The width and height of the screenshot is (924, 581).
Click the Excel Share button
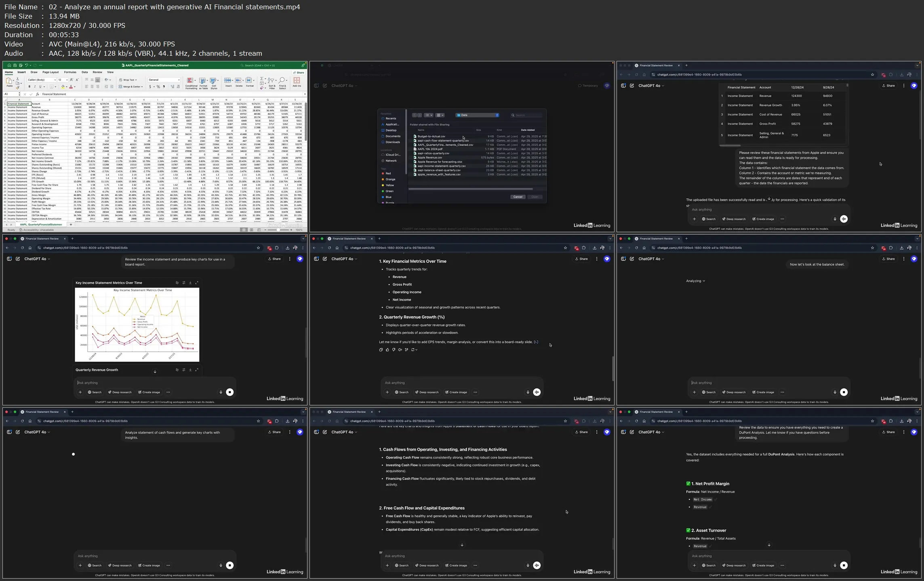(299, 73)
